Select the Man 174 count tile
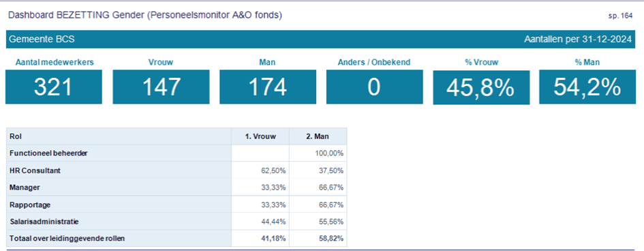The image size is (644, 251). pos(268,87)
